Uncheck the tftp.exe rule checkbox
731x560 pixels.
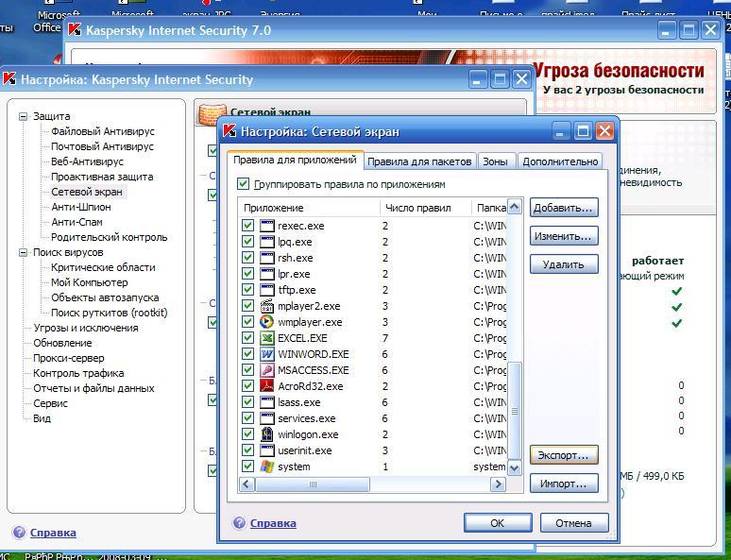coord(247,290)
